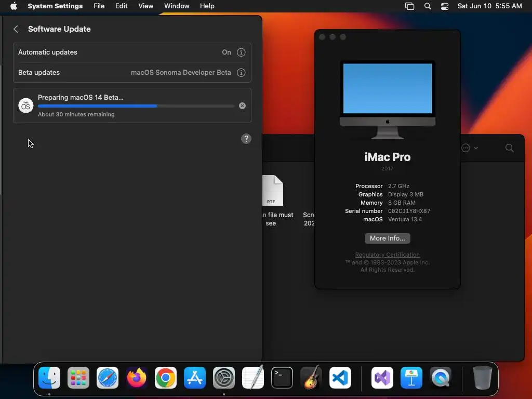The width and height of the screenshot is (532, 399).
Task: Open QuickTime Player from the Dock
Action: (x=441, y=378)
